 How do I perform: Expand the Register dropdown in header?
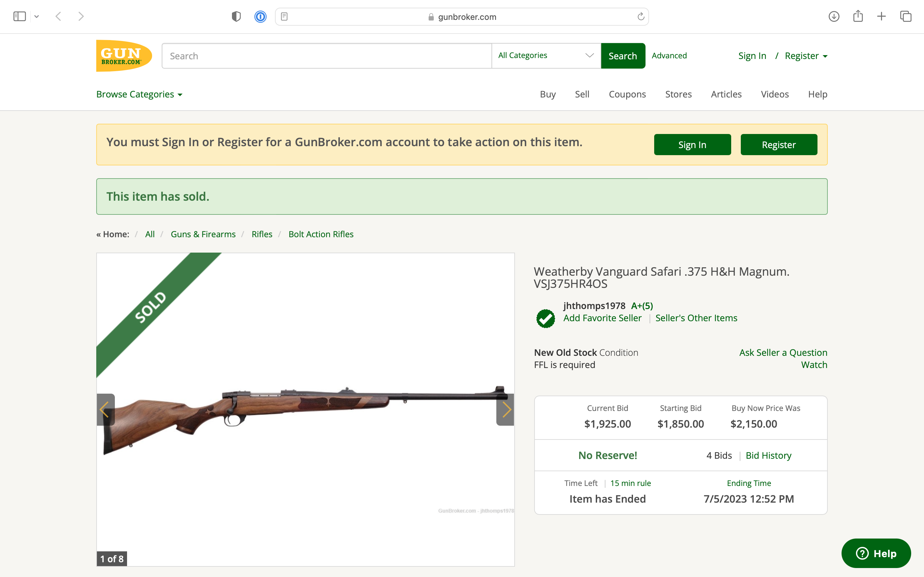coord(806,56)
